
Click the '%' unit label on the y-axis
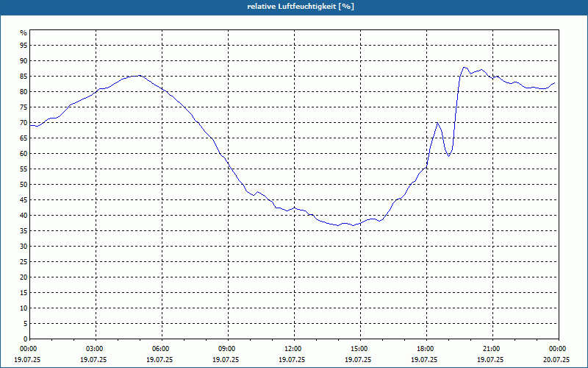click(24, 33)
